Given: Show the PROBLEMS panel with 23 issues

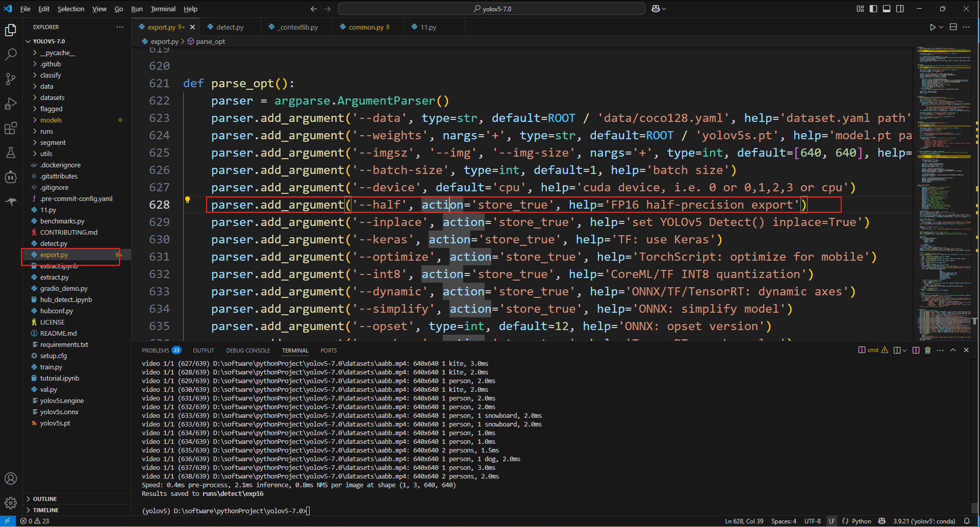Looking at the screenshot, I should point(156,350).
